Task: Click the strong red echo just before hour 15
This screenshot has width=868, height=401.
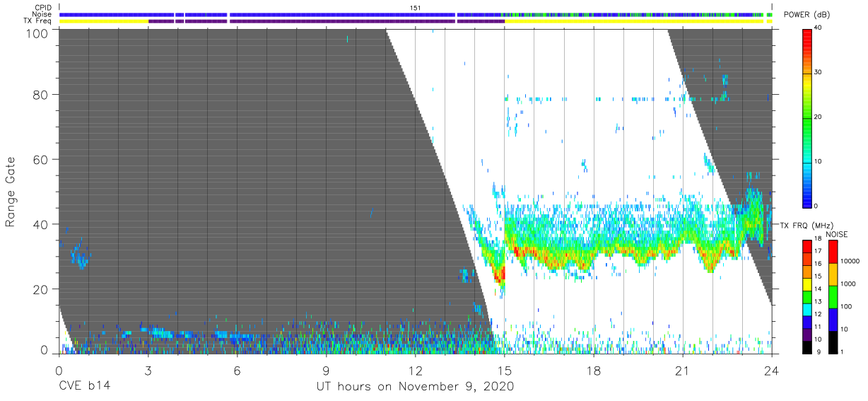Action: [500, 274]
